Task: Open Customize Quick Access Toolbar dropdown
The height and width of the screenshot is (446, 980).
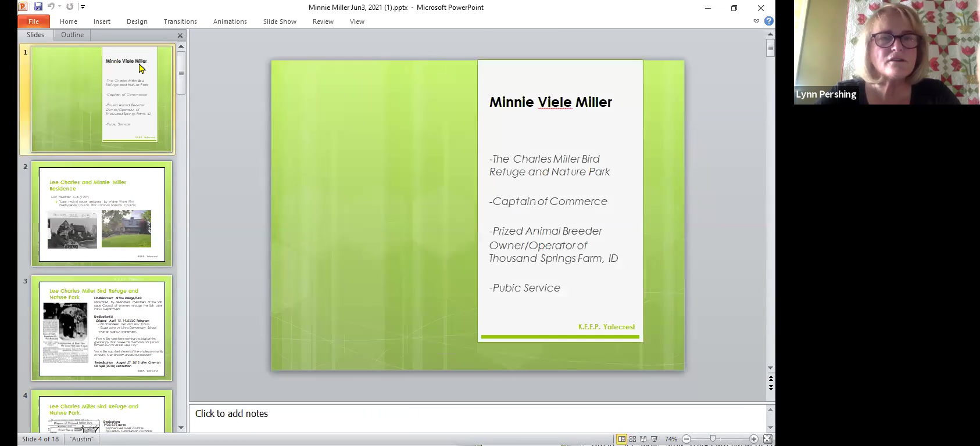Action: [83, 7]
